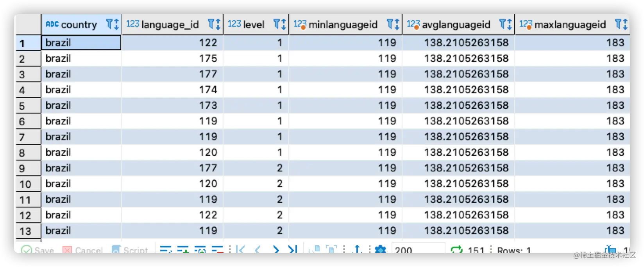644x267 pixels.
Task: Select row number 13 header
Action: tap(28, 231)
